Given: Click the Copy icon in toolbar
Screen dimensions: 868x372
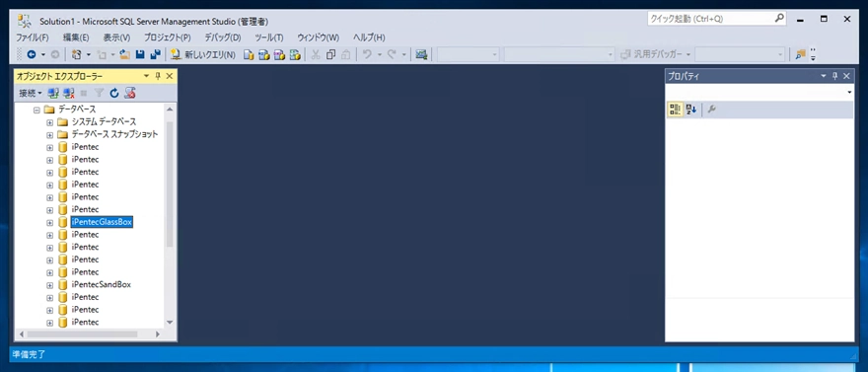Looking at the screenshot, I should pos(331,54).
